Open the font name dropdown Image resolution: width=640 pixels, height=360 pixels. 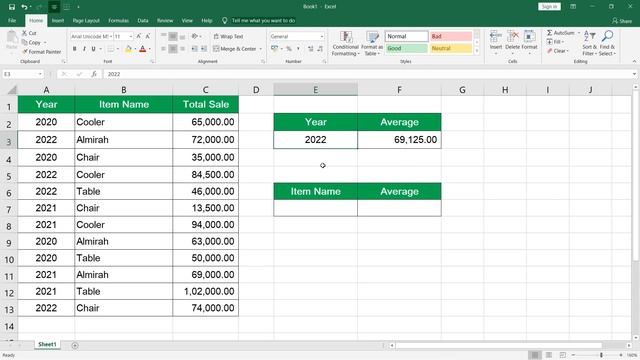111,36
